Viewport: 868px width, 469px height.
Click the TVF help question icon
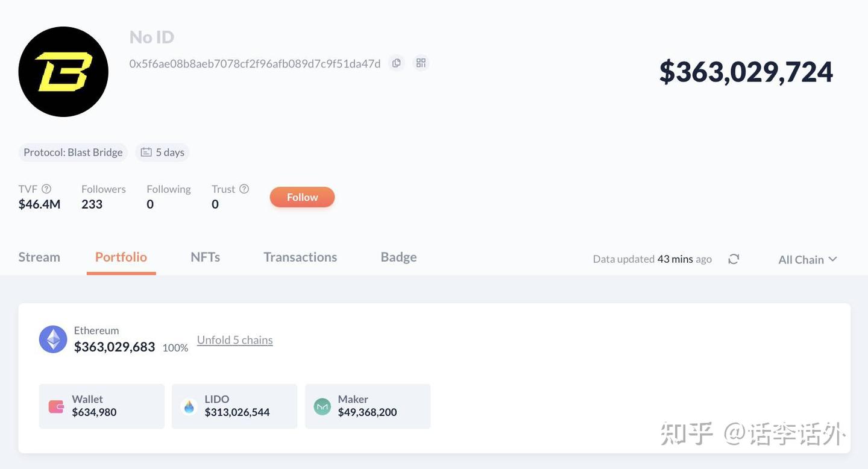click(46, 189)
